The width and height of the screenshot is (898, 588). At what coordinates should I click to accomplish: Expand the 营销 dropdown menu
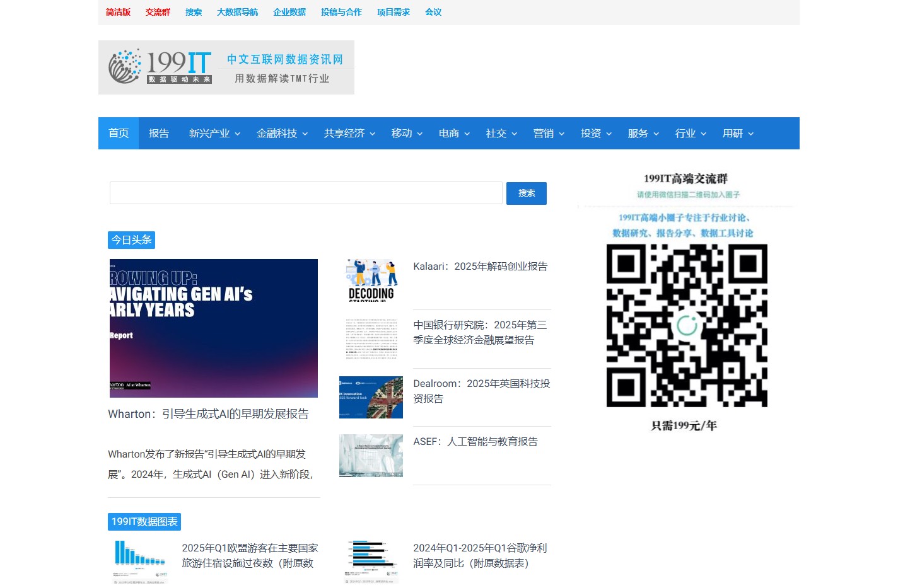click(549, 133)
